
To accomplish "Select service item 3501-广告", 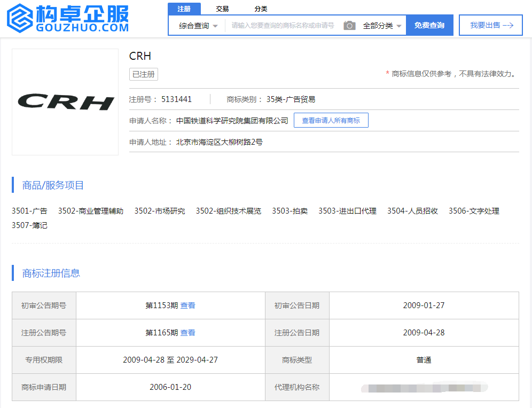I will [x=29, y=211].
